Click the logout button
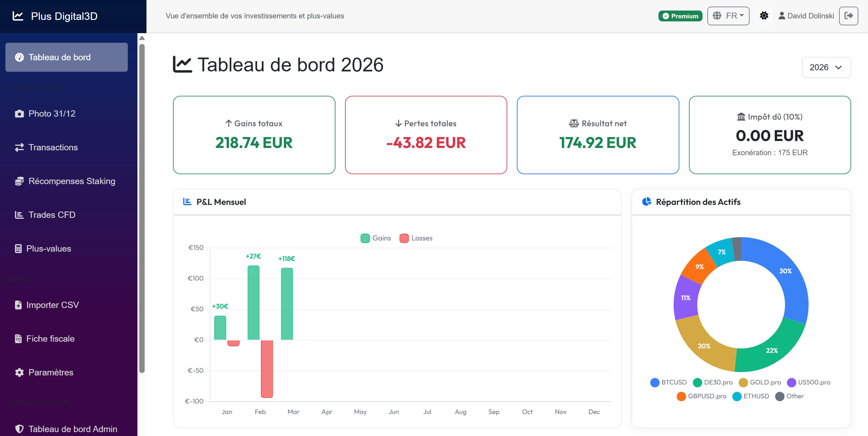 coord(849,15)
